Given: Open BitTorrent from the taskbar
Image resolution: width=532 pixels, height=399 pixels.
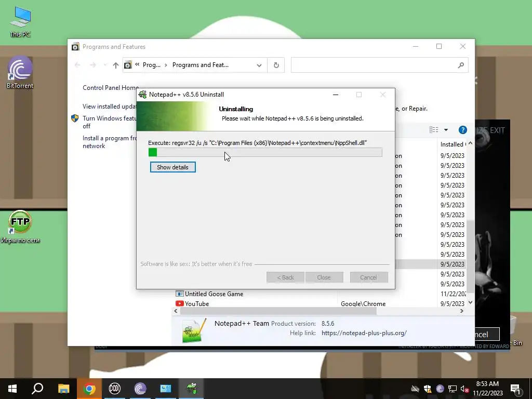Looking at the screenshot, I should 140,389.
